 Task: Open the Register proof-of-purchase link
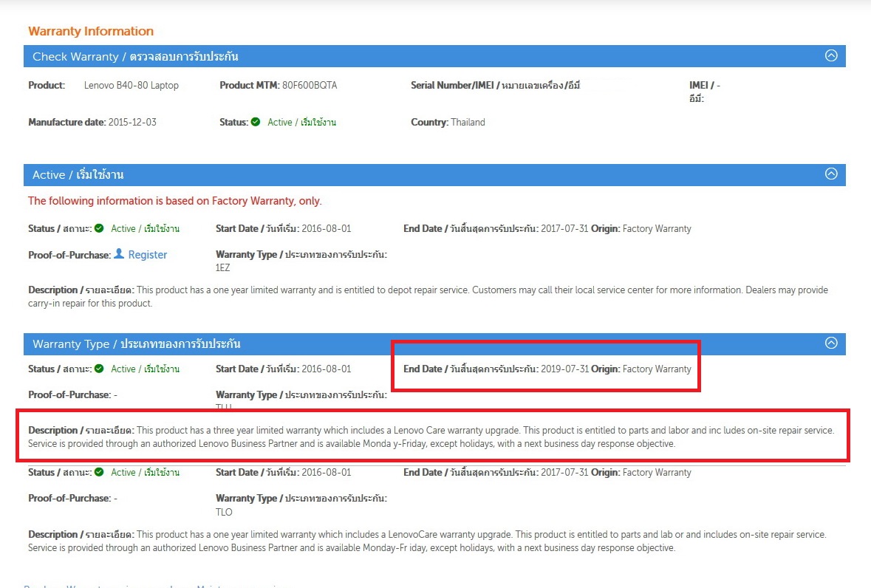147,255
